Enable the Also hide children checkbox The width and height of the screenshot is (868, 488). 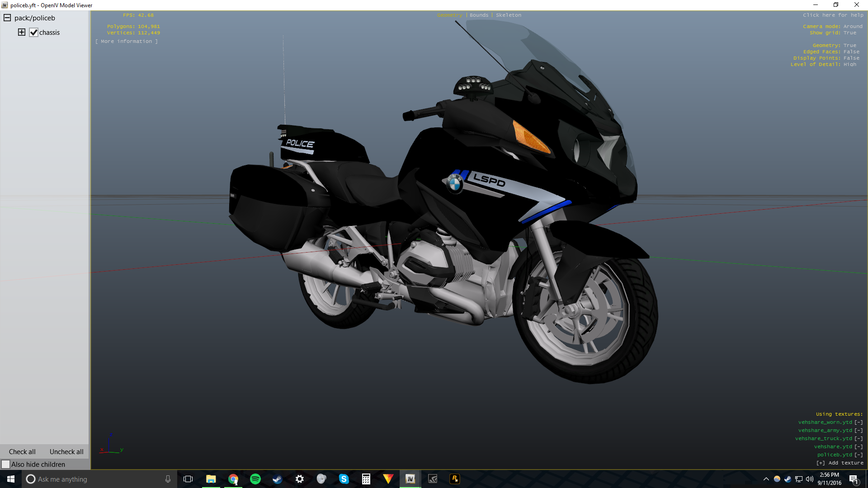tap(6, 465)
